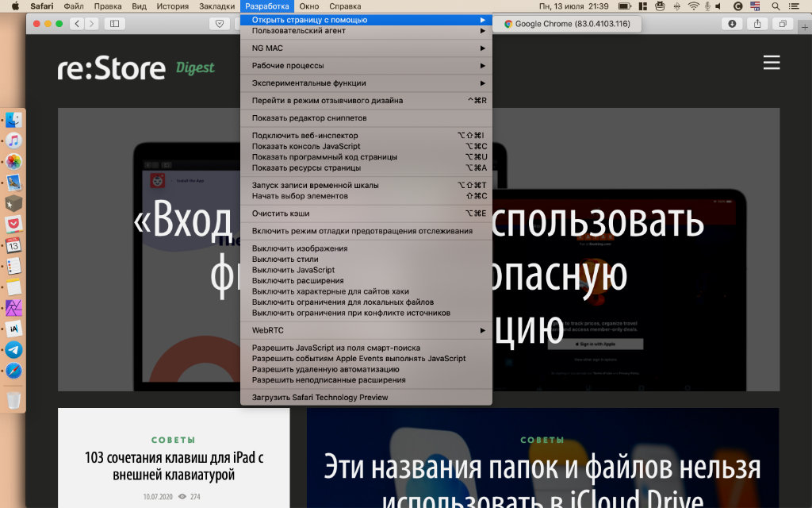
Task: Expand Пользовательский агент submenu
Action: point(366,31)
